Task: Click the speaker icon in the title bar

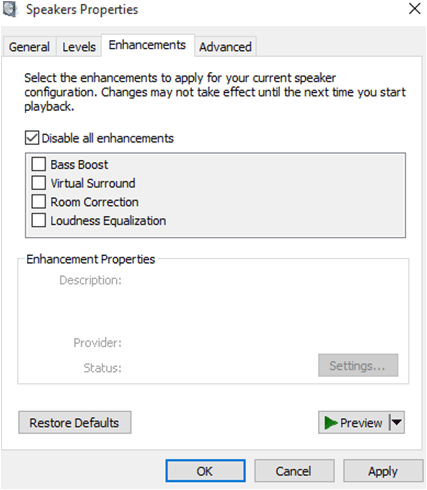Action: (10, 9)
